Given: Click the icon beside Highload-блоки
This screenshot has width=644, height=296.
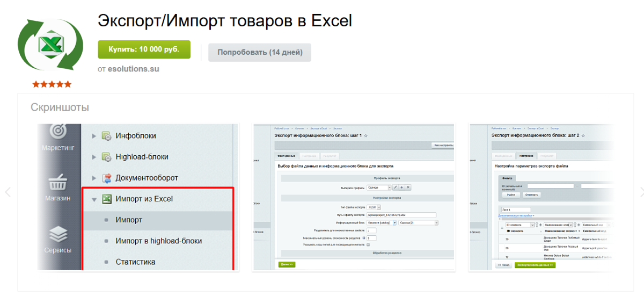Looking at the screenshot, I should [x=106, y=157].
